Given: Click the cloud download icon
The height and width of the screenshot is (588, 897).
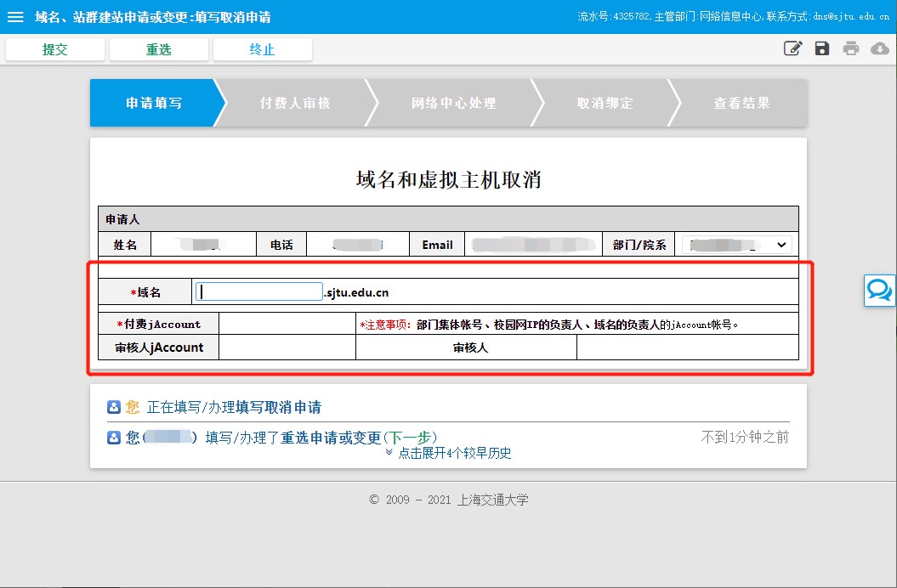Looking at the screenshot, I should 880,48.
